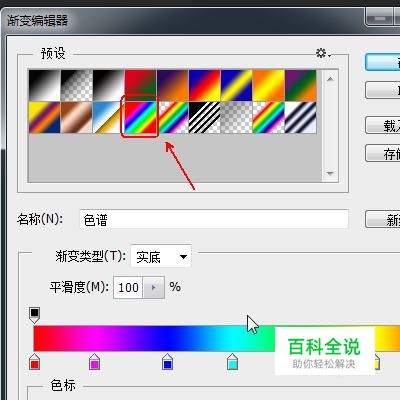The image size is (400, 400).
Task: Select the violet-green-orange gradient preset
Action: tap(301, 85)
